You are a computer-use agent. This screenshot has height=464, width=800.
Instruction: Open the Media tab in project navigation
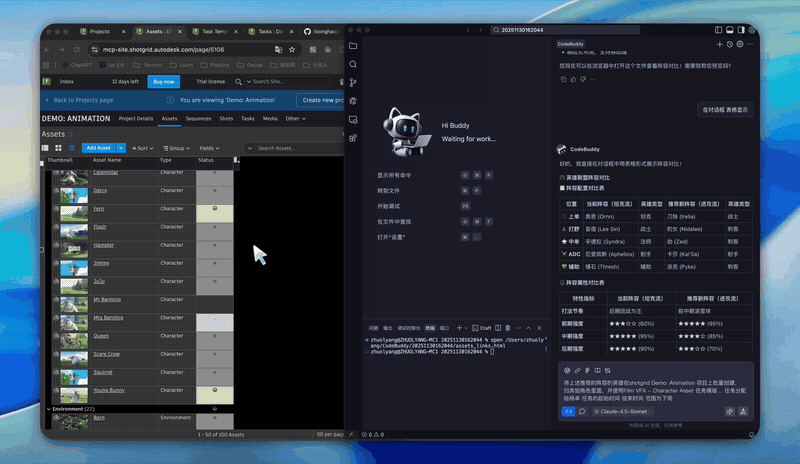coord(270,118)
